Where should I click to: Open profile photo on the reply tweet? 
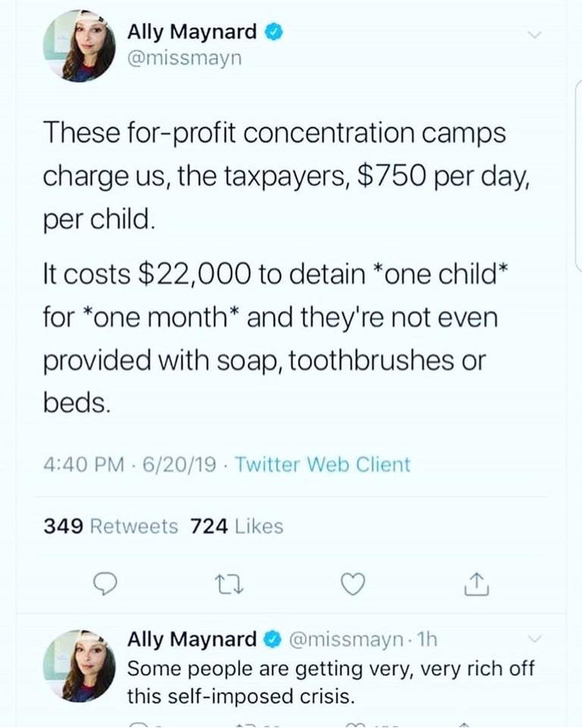(x=80, y=665)
